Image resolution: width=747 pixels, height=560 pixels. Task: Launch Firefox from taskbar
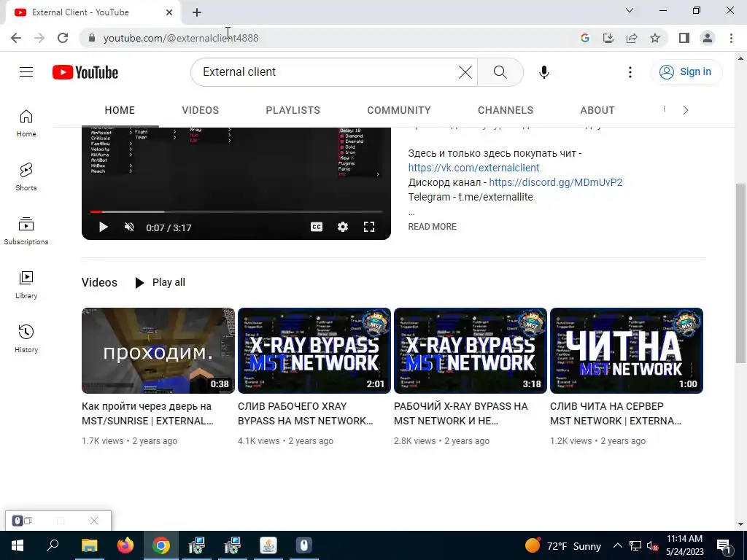[x=125, y=545]
